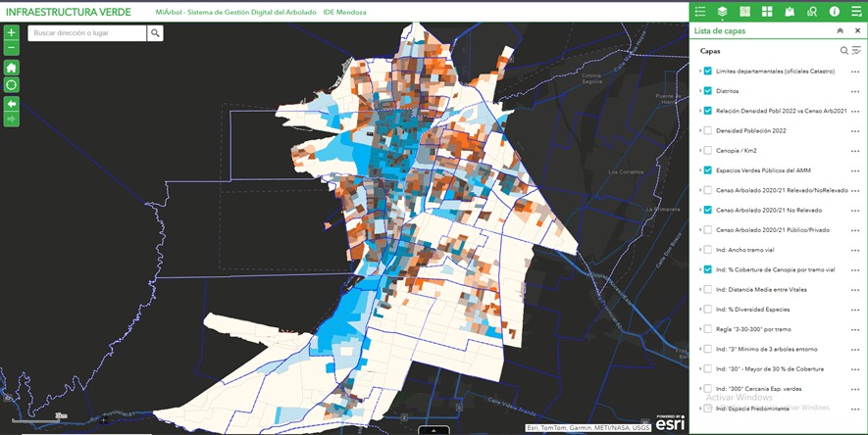
Task: Click the info about icon in header
Action: (x=834, y=11)
